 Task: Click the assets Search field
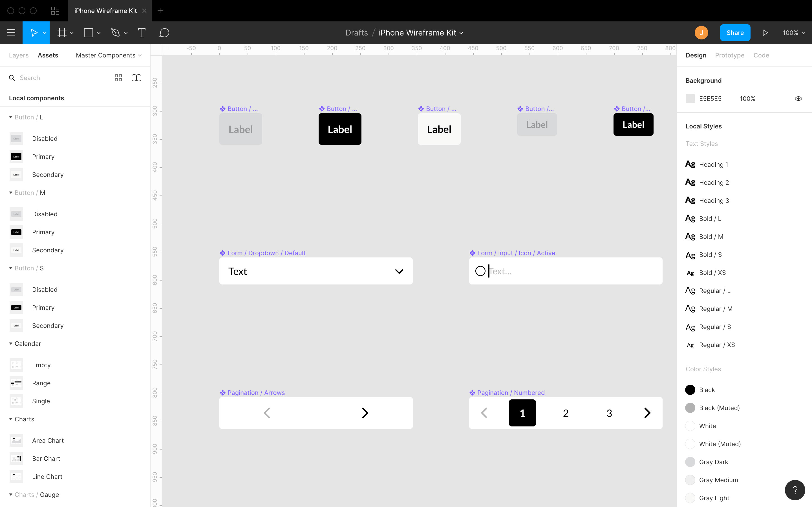click(50, 77)
